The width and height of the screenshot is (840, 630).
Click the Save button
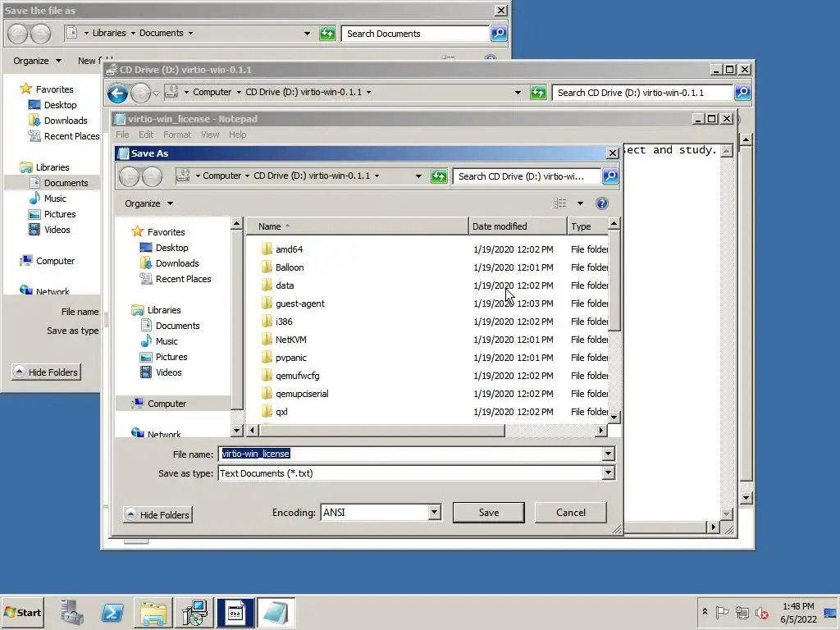[489, 513]
